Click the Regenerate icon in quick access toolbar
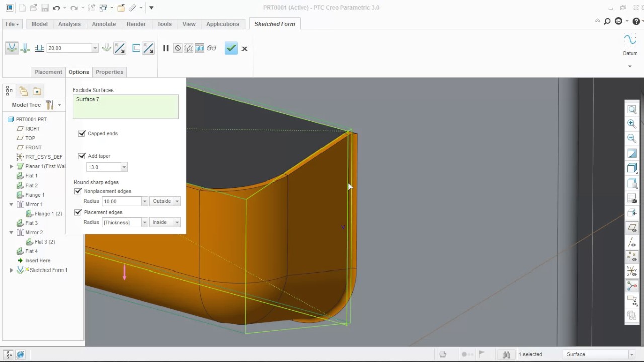644x362 pixels. point(91,8)
